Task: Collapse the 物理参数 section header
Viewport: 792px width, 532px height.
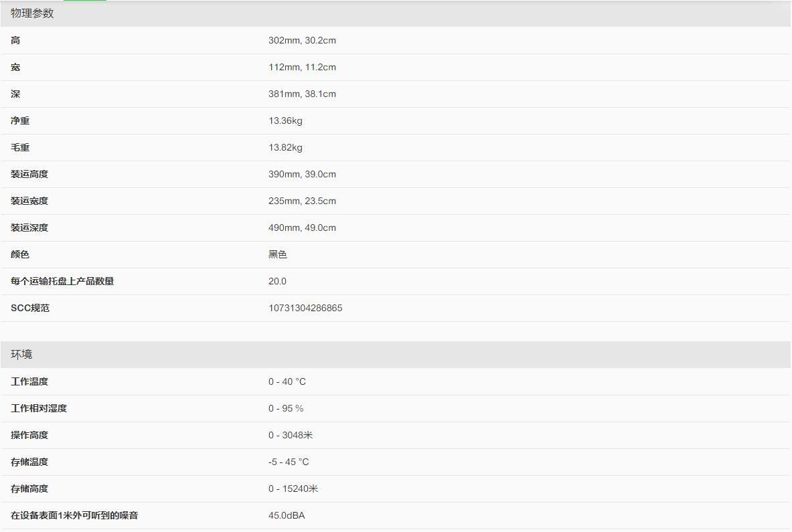Action: click(32, 13)
